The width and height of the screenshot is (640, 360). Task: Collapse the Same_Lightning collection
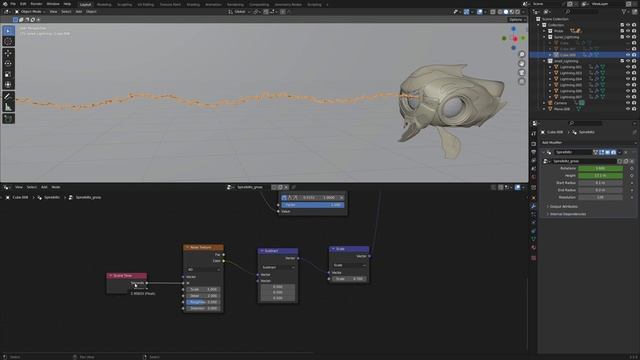(544, 37)
